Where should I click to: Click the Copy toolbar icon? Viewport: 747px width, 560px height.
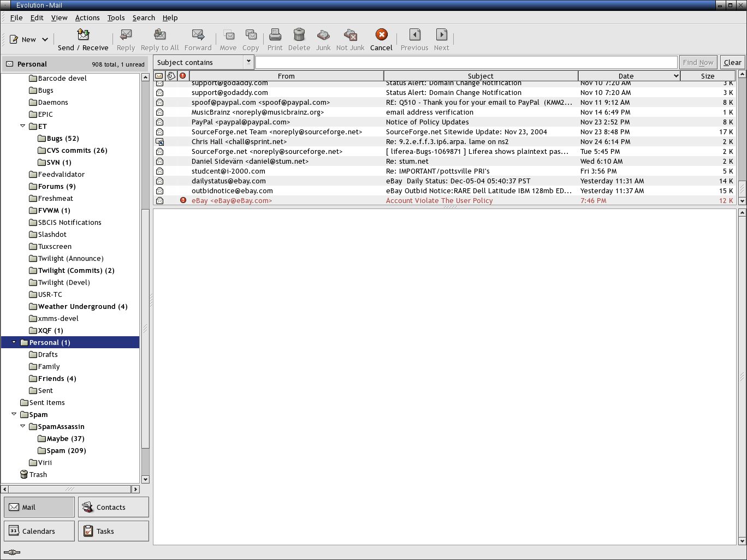pyautogui.click(x=251, y=35)
